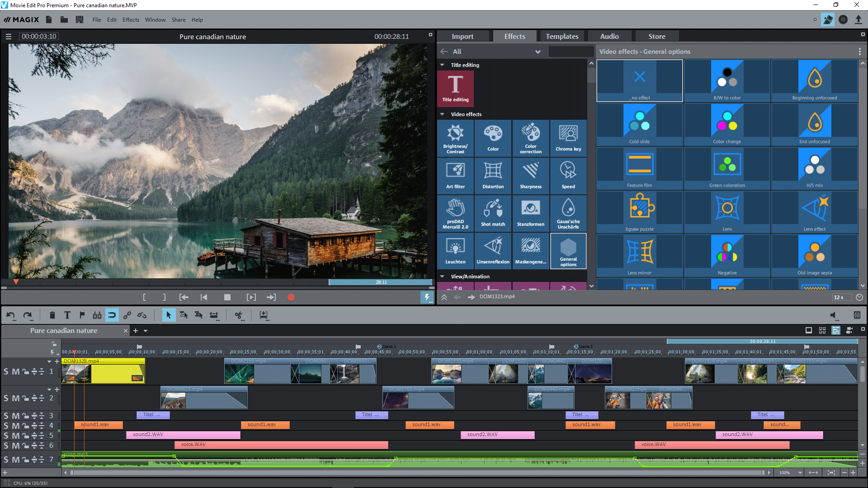868x488 pixels.
Task: Open project folder icon in top bar
Action: [64, 19]
